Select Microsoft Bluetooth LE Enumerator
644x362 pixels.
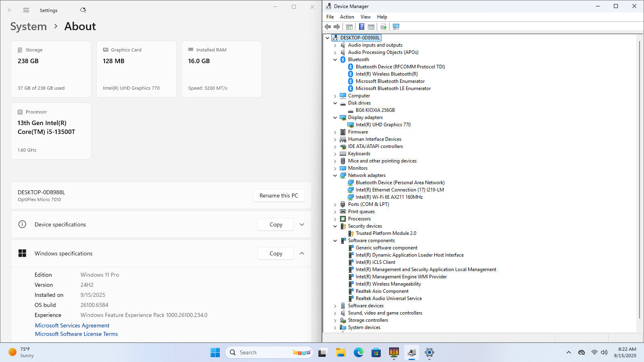(x=393, y=88)
